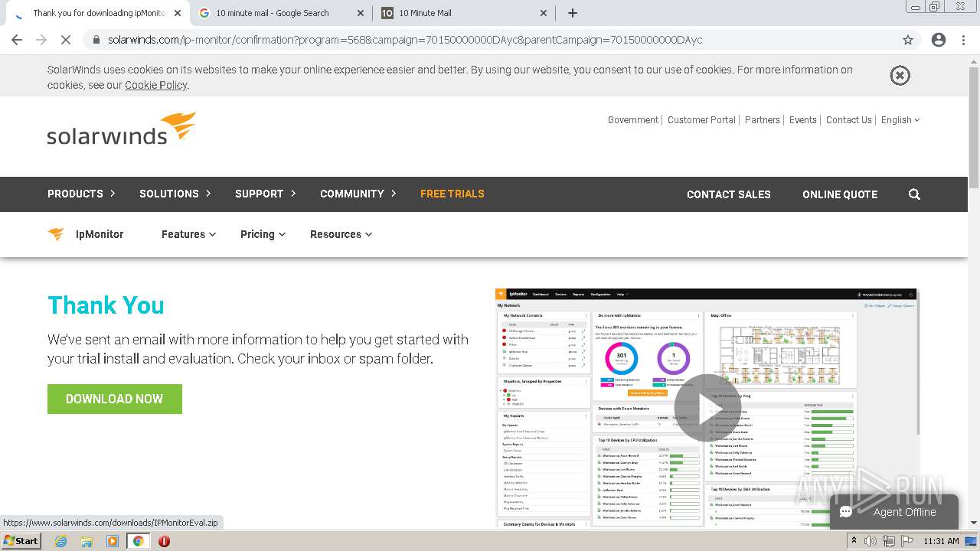This screenshot has height=551, width=980.
Task: Click the IpMonitor product icon
Action: click(x=56, y=234)
